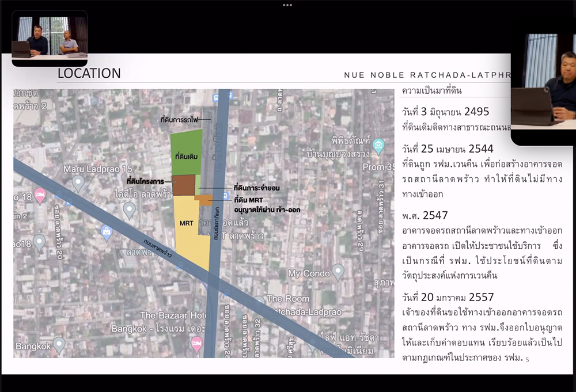
Task: Click the ที่ดินการรถไฟ map label
Action: pos(179,119)
